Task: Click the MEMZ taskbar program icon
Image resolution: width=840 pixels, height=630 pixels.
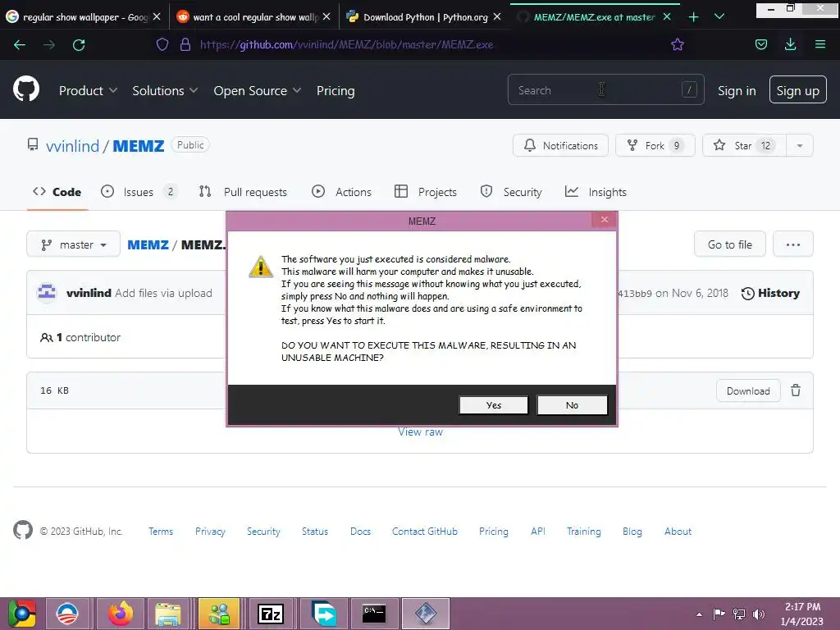Action: tap(426, 614)
